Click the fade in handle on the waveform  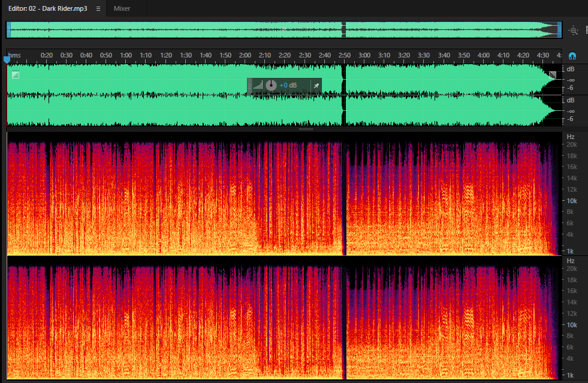16,75
